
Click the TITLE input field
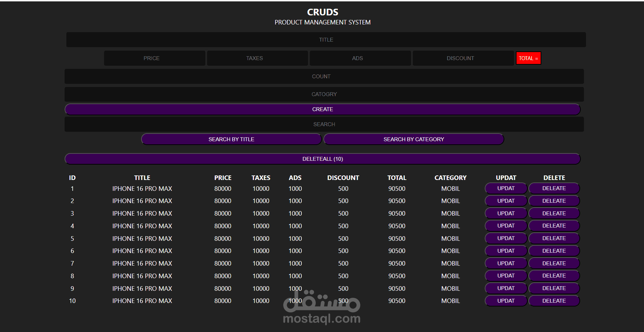(x=326, y=40)
